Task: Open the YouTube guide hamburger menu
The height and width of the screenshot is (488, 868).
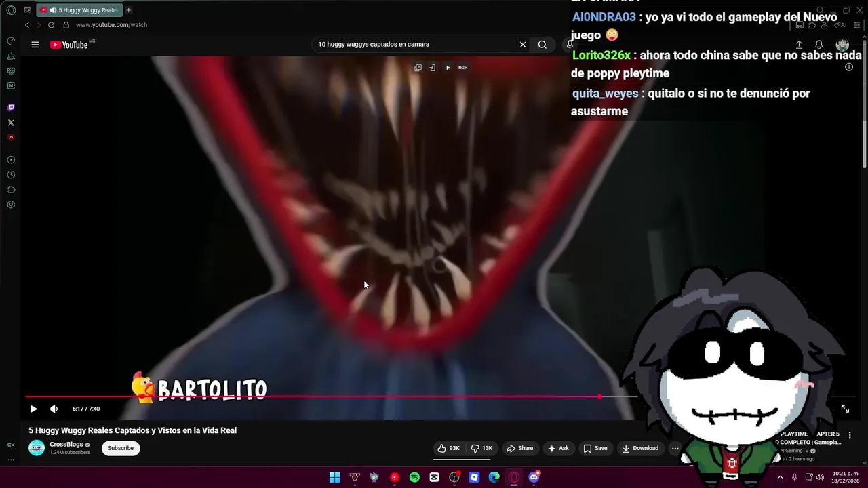Action: [35, 45]
